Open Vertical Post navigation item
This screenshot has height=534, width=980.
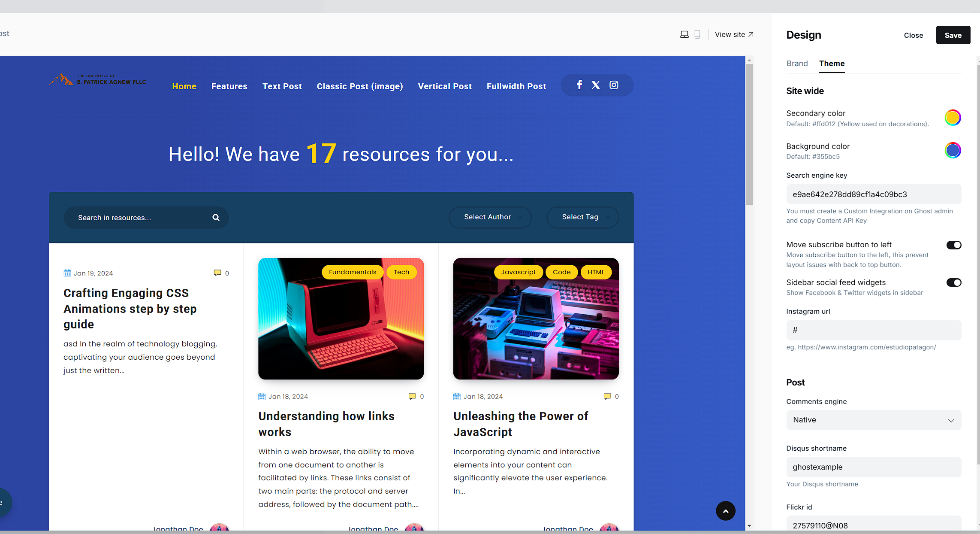tap(445, 86)
